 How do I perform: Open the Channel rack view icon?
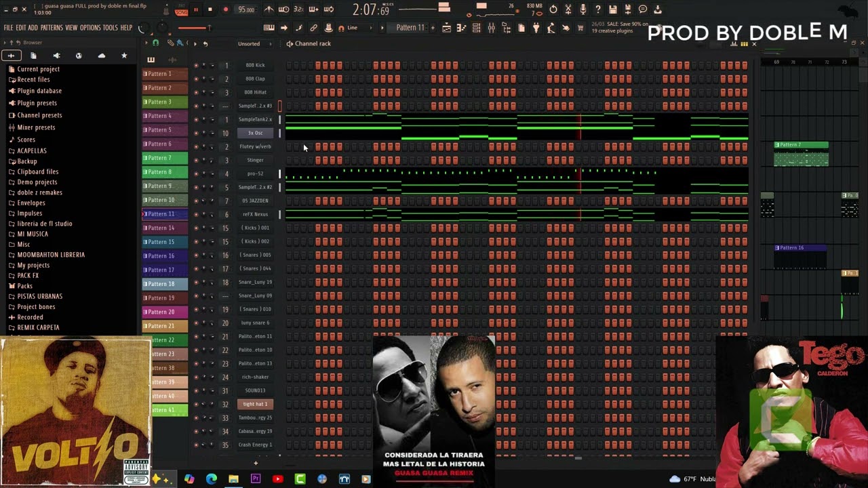point(476,28)
